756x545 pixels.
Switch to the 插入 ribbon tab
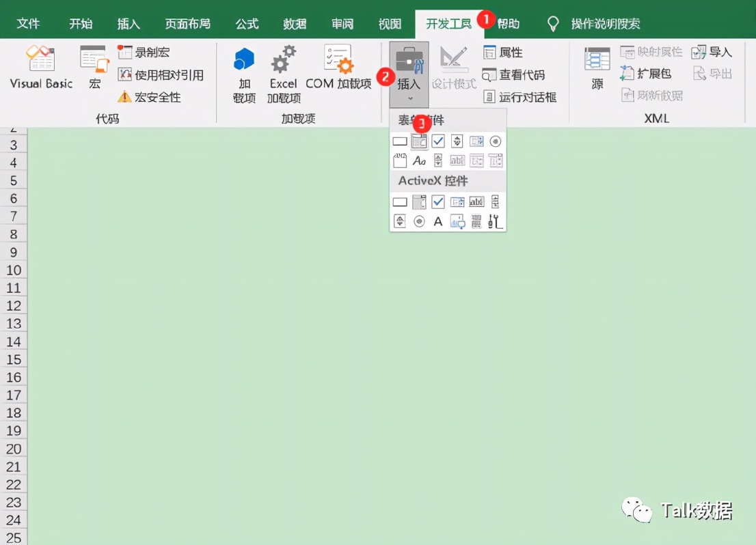tap(129, 23)
